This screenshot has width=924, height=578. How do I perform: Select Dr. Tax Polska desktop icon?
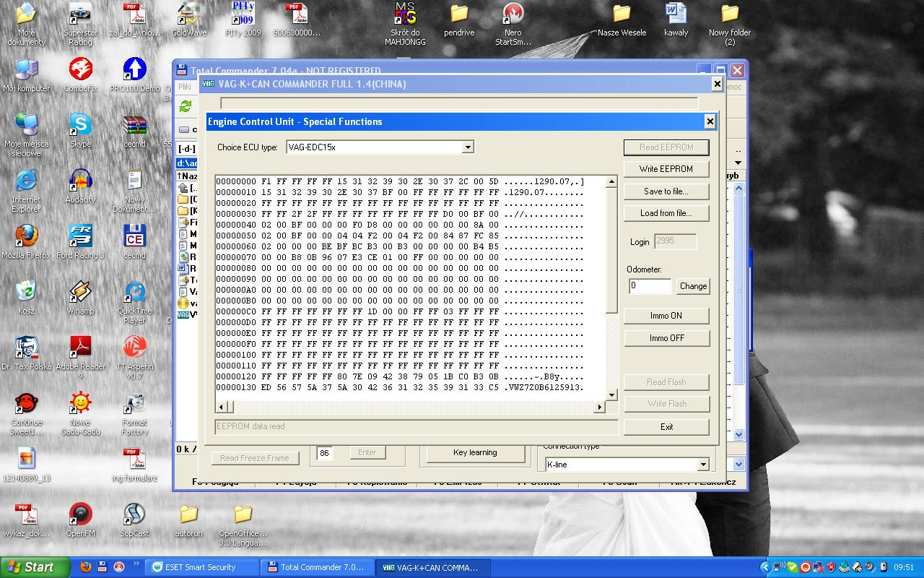coord(27,354)
